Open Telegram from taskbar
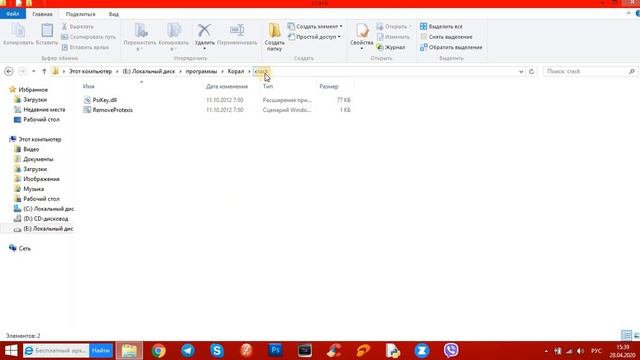The width and height of the screenshot is (640, 360). (x=188, y=351)
